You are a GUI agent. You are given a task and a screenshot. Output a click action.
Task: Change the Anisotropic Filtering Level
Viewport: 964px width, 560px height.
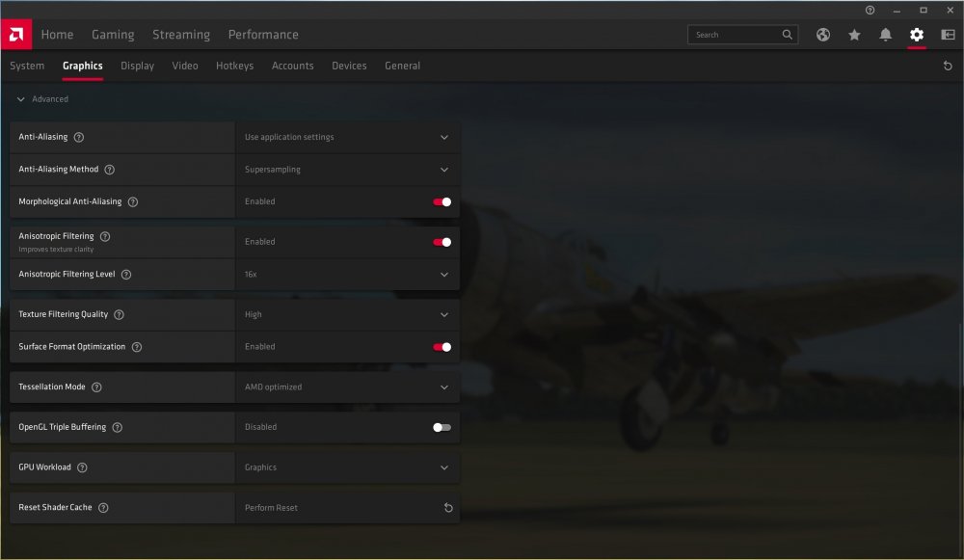point(444,274)
